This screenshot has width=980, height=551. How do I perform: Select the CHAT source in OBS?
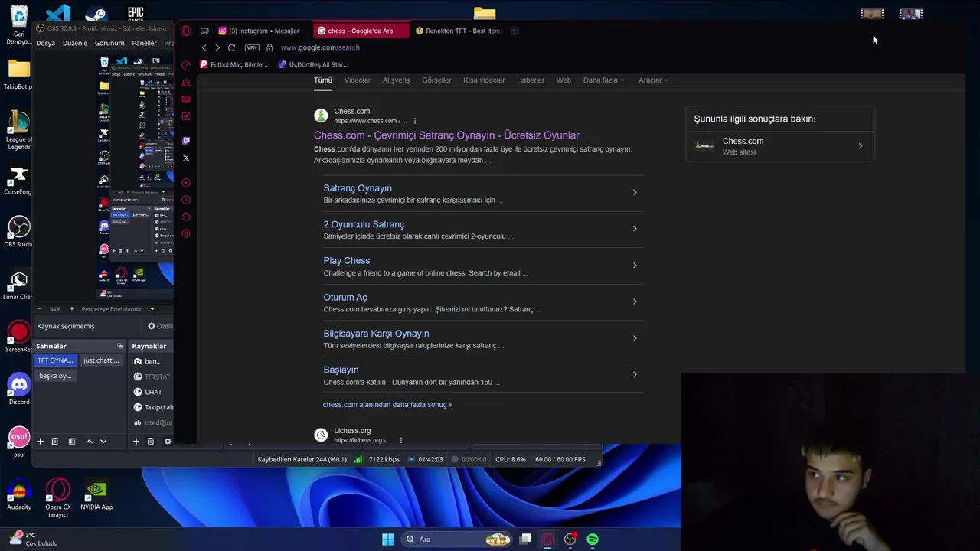click(x=152, y=392)
